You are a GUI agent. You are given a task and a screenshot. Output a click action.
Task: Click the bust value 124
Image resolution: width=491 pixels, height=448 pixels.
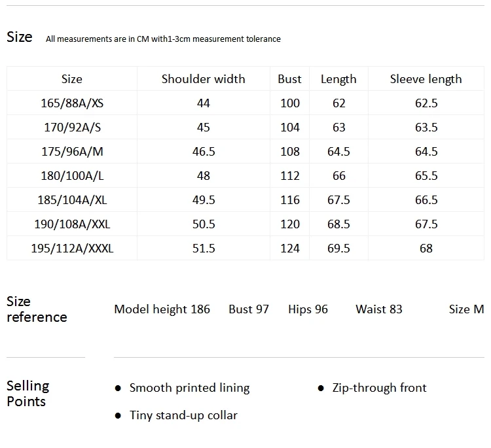(290, 248)
